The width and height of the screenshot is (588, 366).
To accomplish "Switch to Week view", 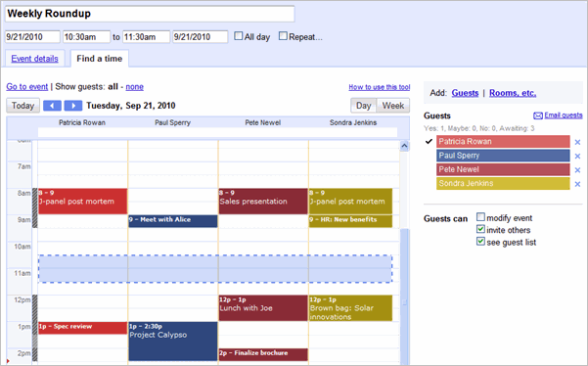I will click(393, 106).
